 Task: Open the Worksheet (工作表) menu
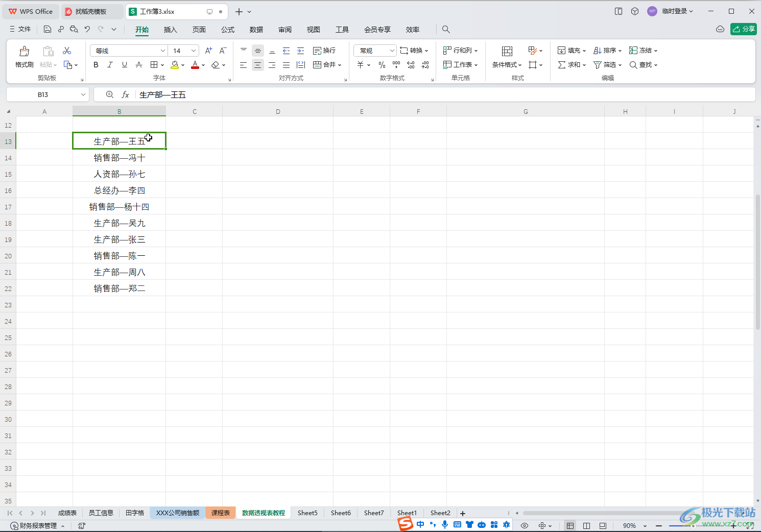click(x=460, y=65)
